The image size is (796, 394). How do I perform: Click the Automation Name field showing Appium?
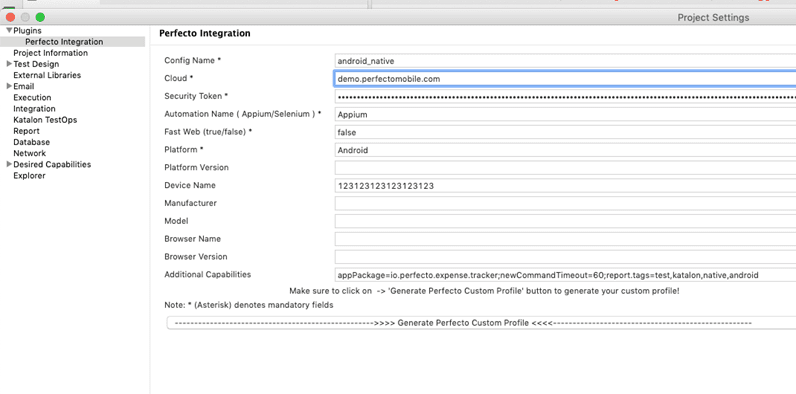click(565, 114)
